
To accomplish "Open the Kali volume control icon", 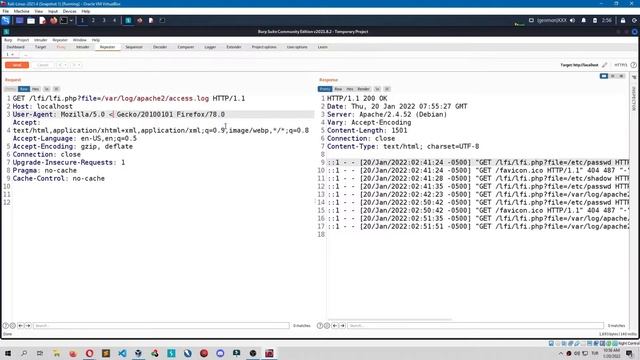I will [572, 20].
